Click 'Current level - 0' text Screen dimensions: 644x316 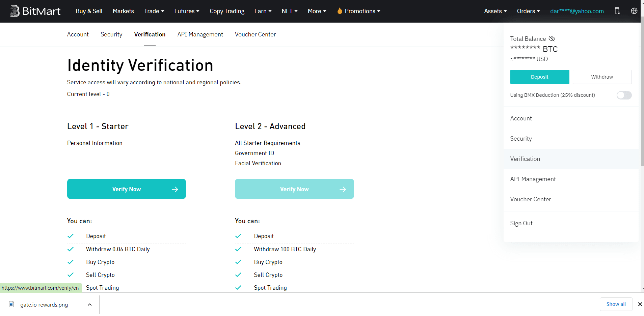point(88,94)
